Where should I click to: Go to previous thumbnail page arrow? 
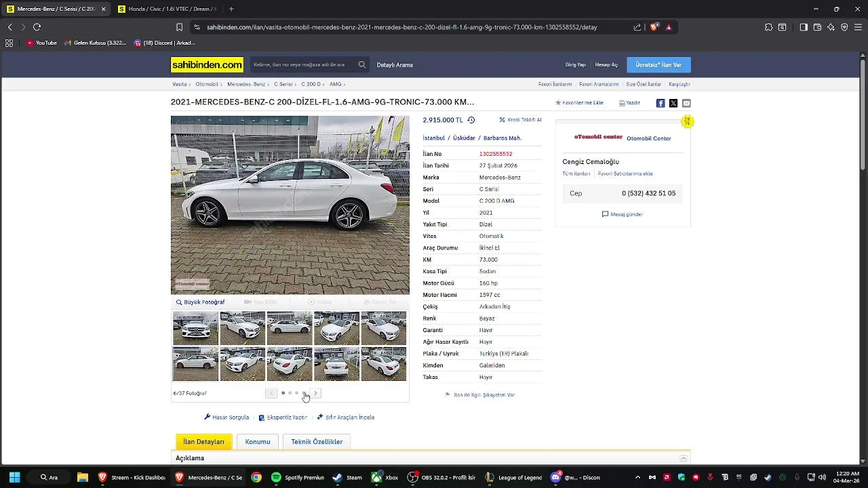click(x=271, y=393)
